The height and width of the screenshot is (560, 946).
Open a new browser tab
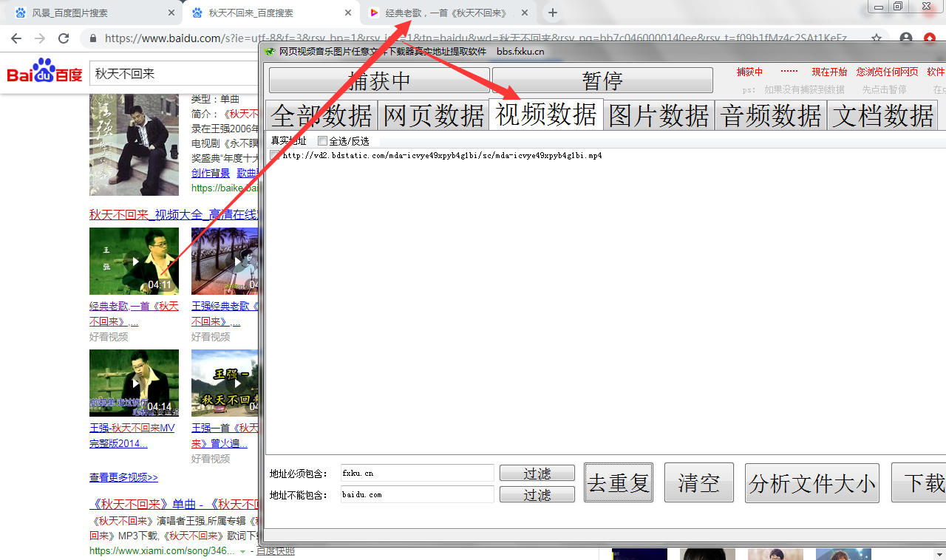tap(552, 13)
